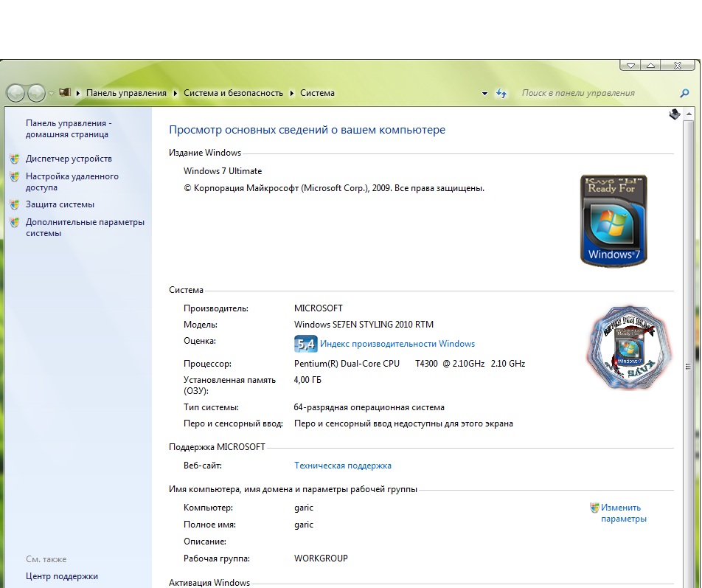
Task: Select Система и безопасность in the breadcrumb
Action: [x=233, y=93]
